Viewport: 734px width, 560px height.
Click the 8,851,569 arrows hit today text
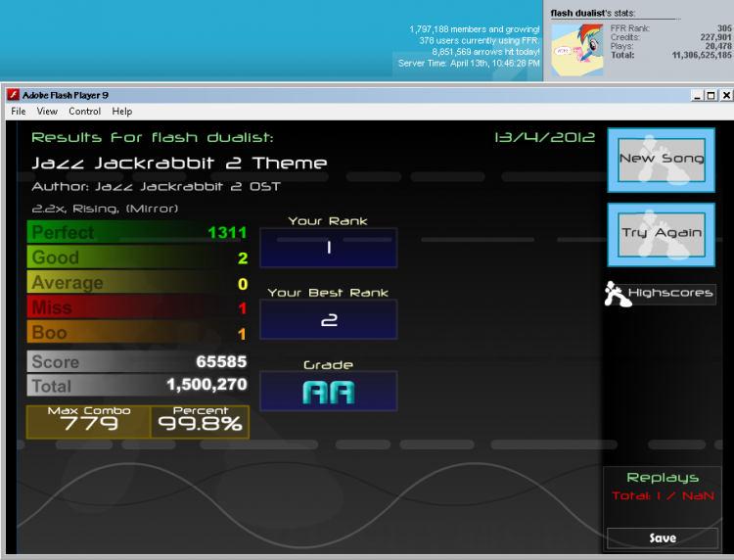(x=485, y=52)
